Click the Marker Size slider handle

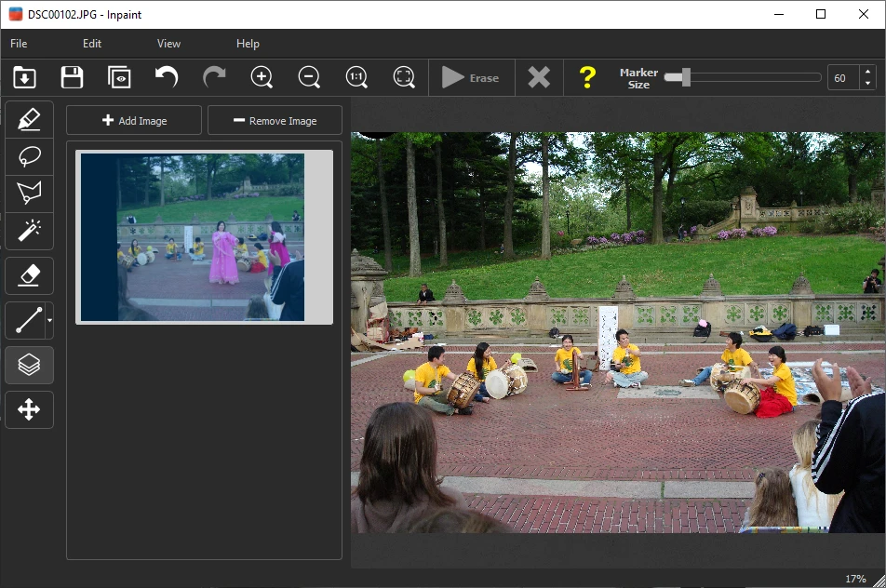coord(685,78)
